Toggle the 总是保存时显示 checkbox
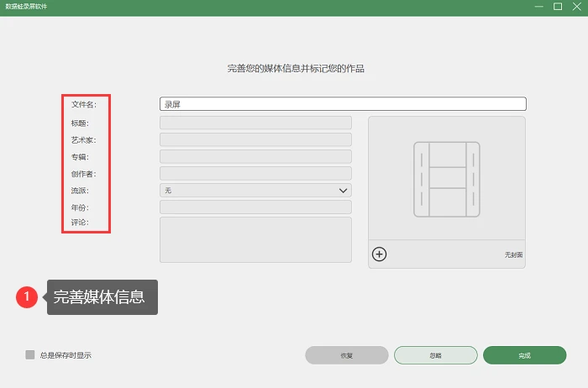588x388 pixels. point(30,354)
